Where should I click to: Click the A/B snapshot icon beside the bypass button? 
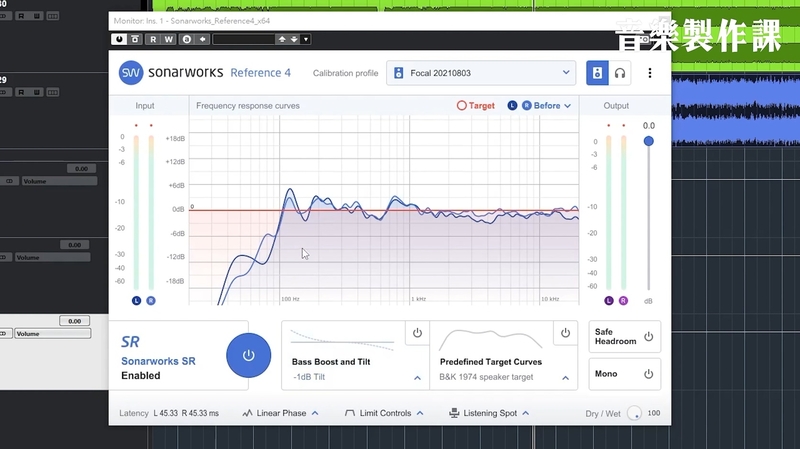[x=135, y=39]
